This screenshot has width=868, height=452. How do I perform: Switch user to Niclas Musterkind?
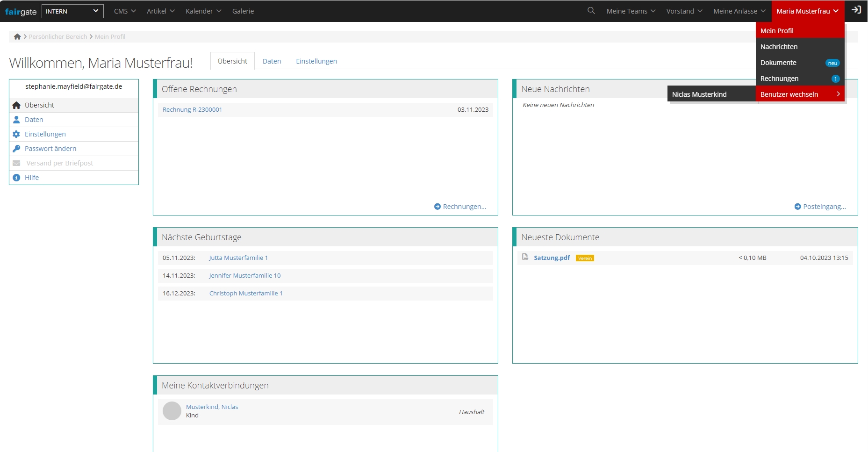click(699, 94)
